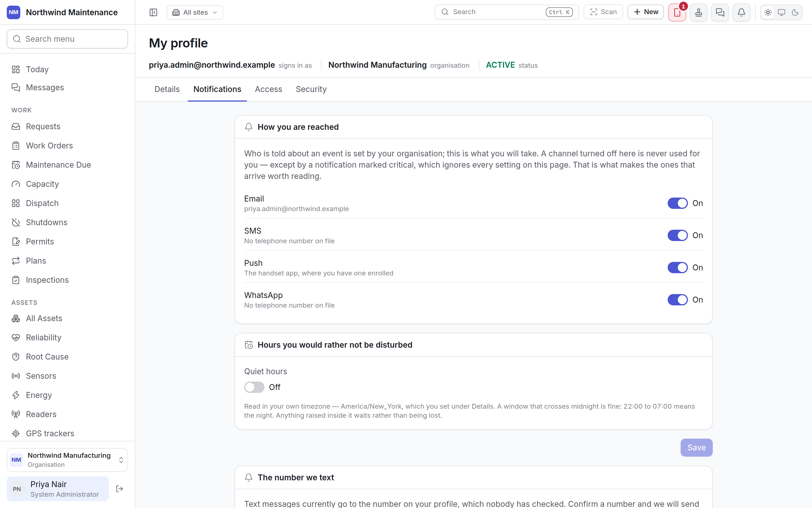Expand Northwind Manufacturing organisation switcher
812x508 pixels.
tap(67, 460)
